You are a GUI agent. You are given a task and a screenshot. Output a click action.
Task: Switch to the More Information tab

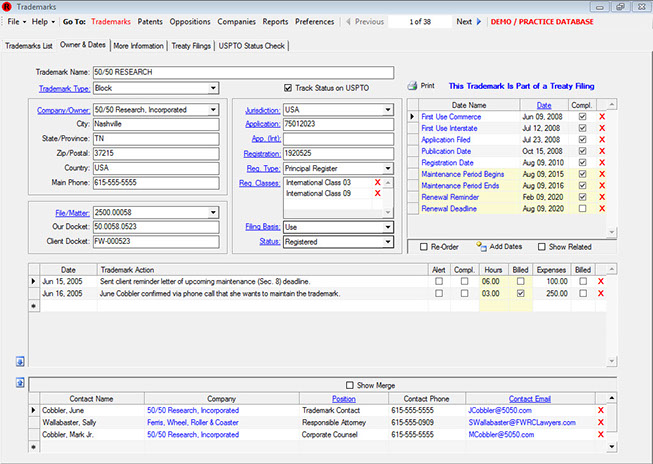click(x=140, y=45)
